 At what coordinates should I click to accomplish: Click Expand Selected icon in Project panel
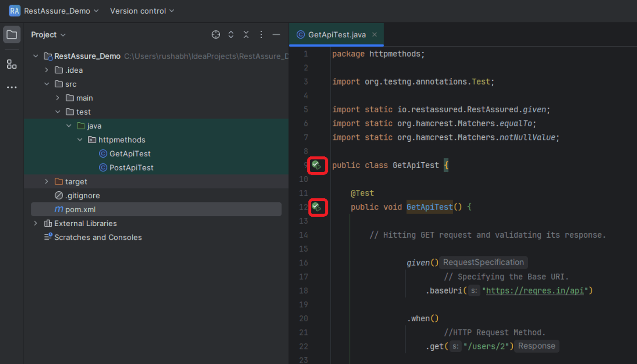coord(231,35)
